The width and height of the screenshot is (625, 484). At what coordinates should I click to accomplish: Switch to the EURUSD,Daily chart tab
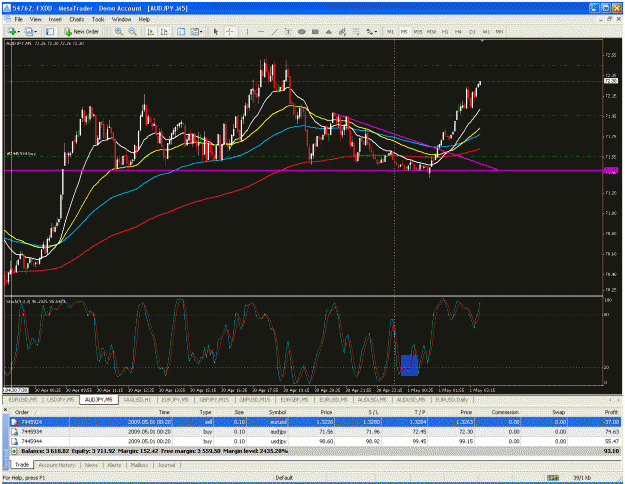[452, 399]
